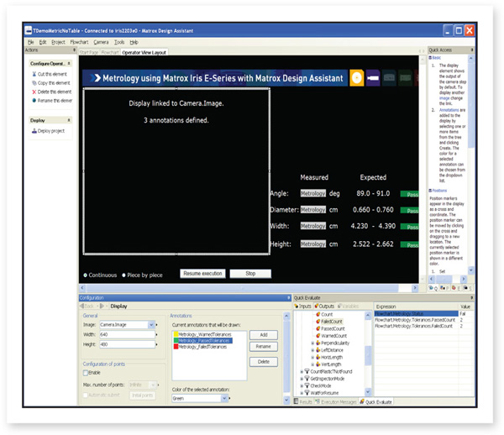Open the Image Camera.Image dropdown

(x=151, y=325)
